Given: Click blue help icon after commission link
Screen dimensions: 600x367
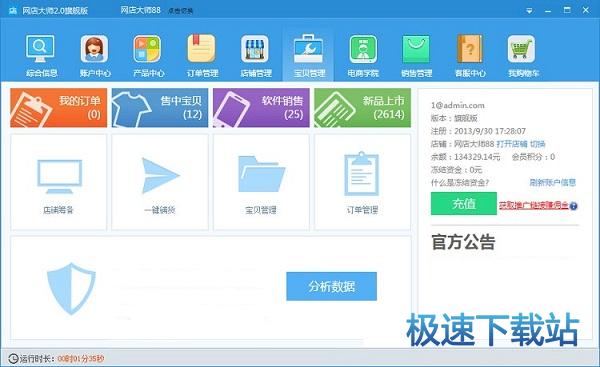Looking at the screenshot, I should pos(573,206).
